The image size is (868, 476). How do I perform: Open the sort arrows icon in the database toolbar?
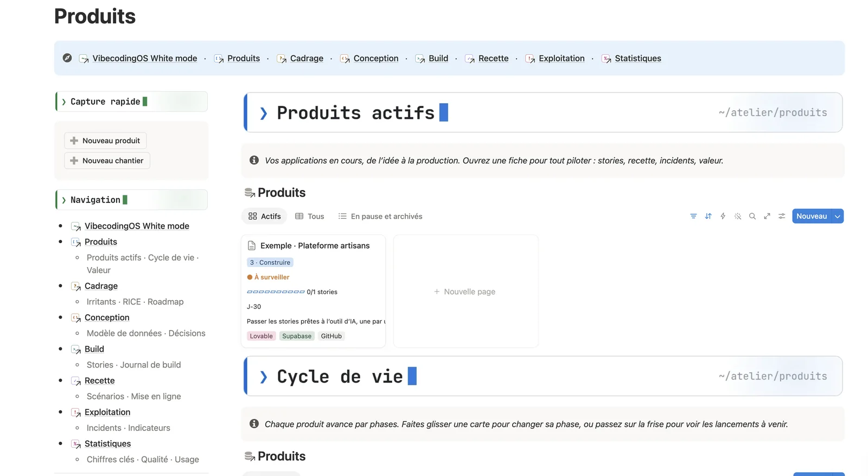coord(708,216)
